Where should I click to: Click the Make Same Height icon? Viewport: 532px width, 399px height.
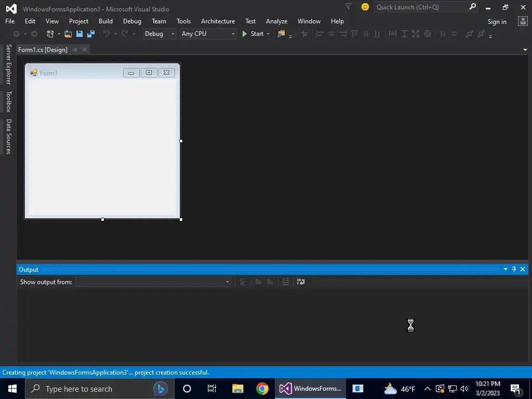pyautogui.click(x=404, y=34)
